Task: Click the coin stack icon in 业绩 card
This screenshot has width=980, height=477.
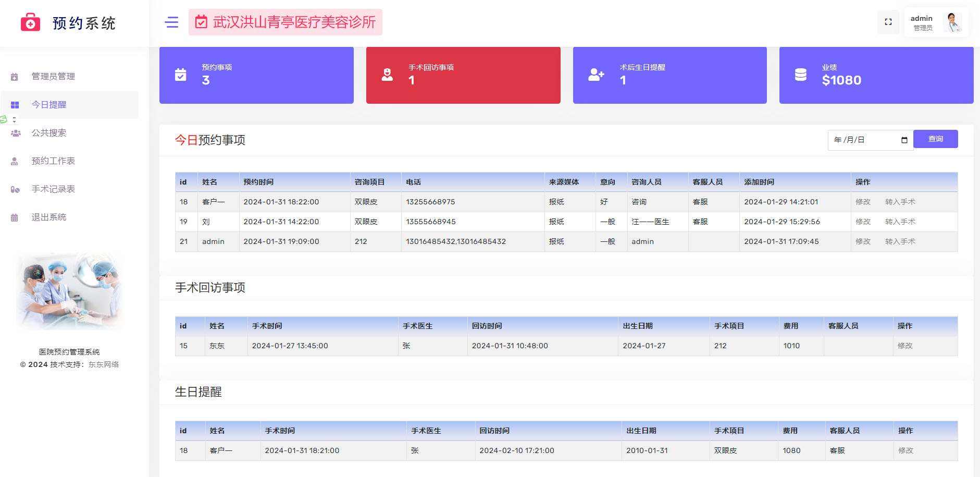Action: (x=800, y=75)
